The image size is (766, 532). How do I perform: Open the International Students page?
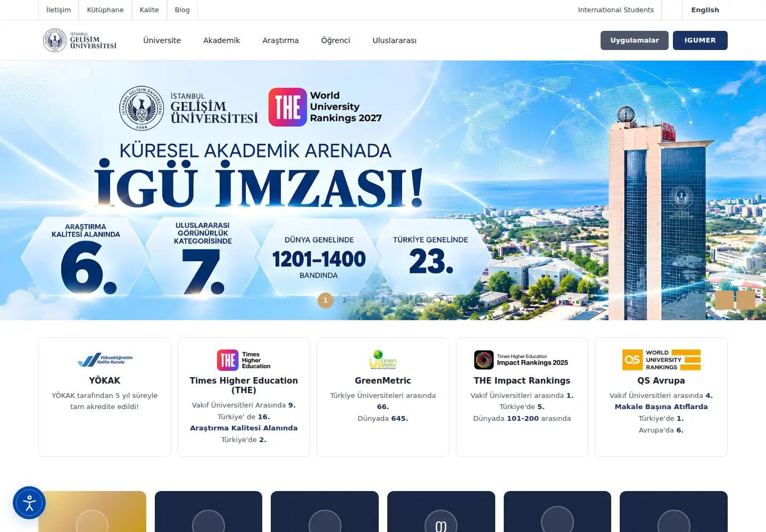coord(615,10)
